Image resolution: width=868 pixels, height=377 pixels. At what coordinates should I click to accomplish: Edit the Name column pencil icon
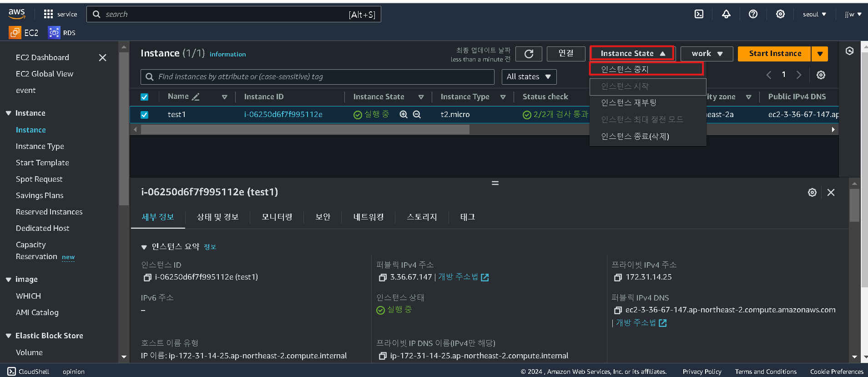point(196,97)
